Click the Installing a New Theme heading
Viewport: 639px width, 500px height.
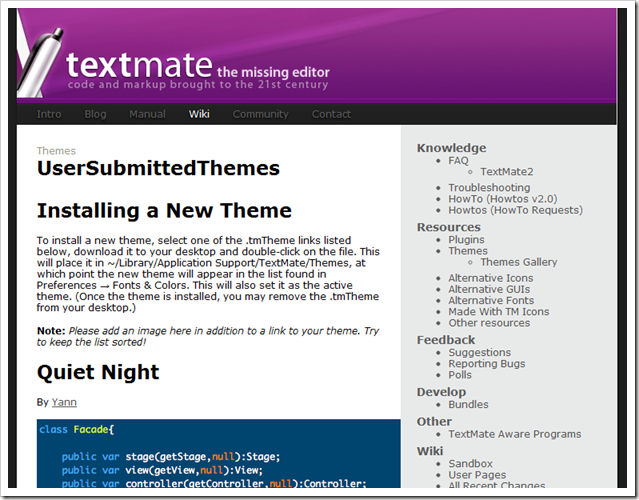click(x=164, y=211)
